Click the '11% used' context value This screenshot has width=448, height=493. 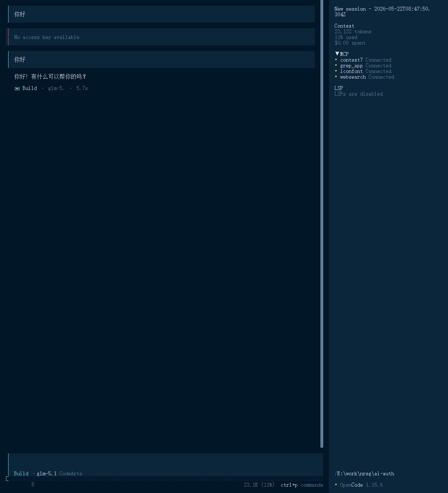click(346, 37)
